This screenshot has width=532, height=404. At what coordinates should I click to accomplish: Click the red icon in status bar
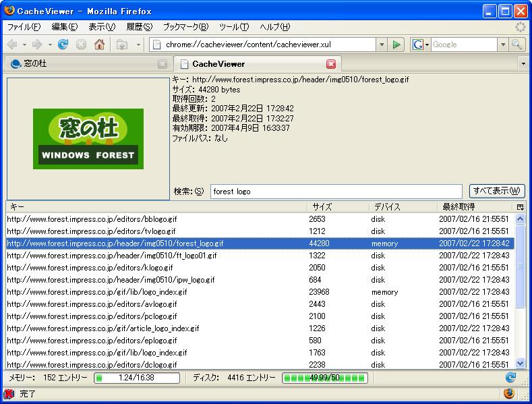[x=9, y=394]
